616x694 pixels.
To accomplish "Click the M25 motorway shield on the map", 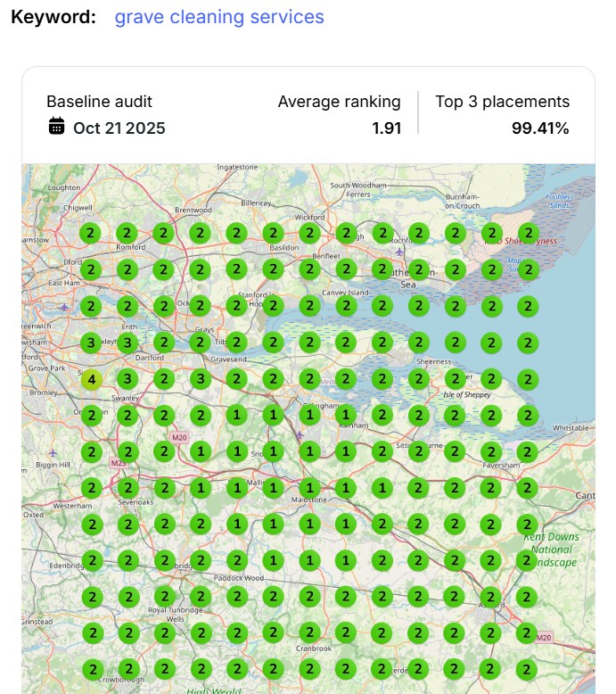I will pyautogui.click(x=119, y=464).
